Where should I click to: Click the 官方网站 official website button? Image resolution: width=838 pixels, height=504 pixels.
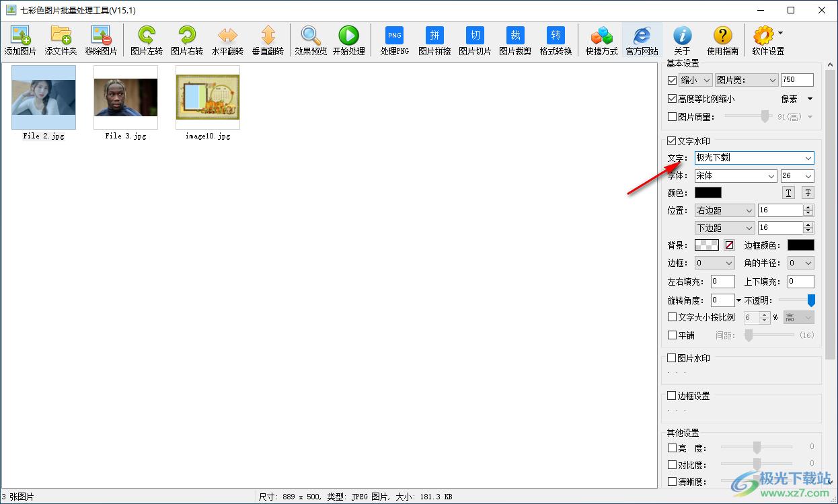[642, 40]
